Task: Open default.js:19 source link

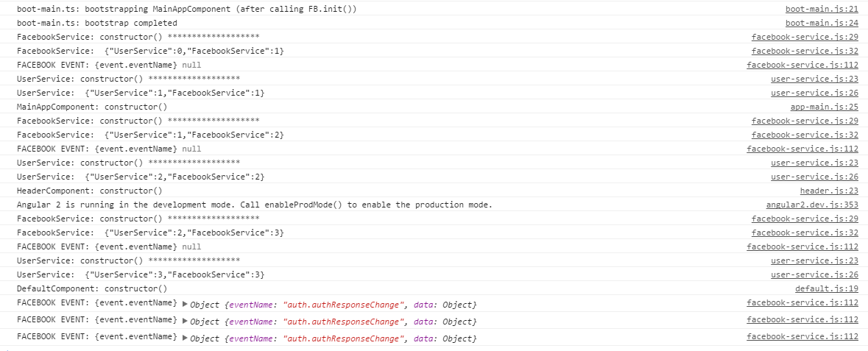Action: click(827, 288)
